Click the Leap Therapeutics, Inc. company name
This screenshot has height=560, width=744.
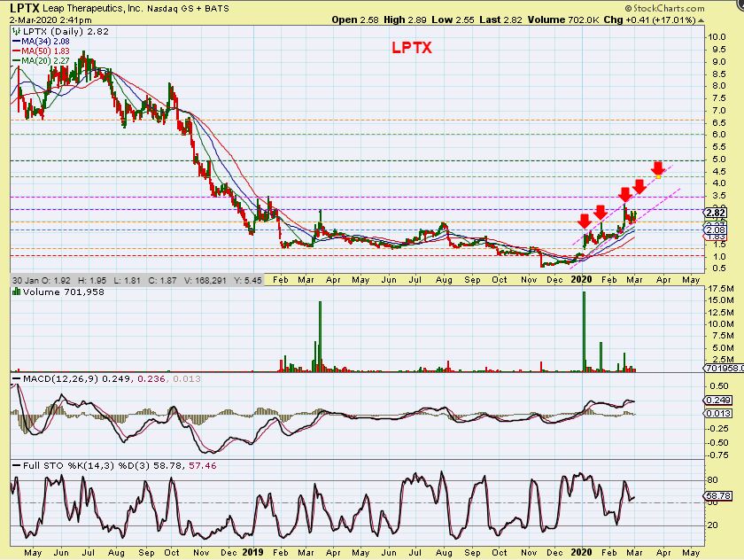92,8
